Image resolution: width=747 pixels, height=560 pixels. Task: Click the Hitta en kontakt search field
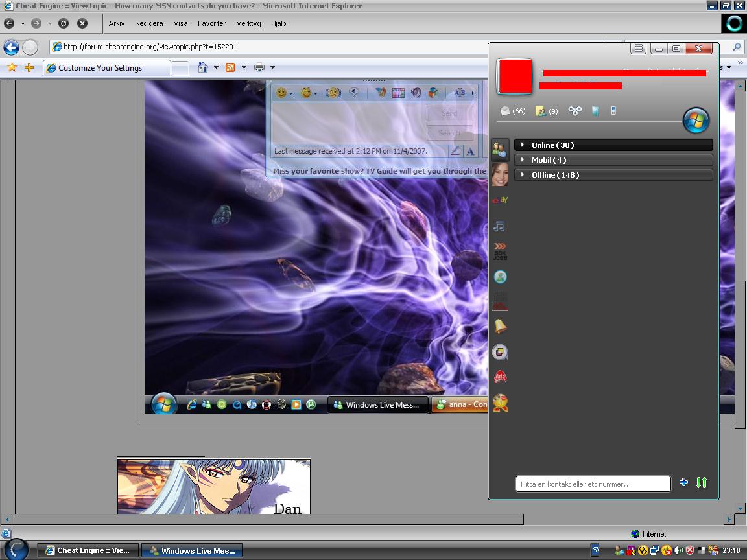click(593, 484)
